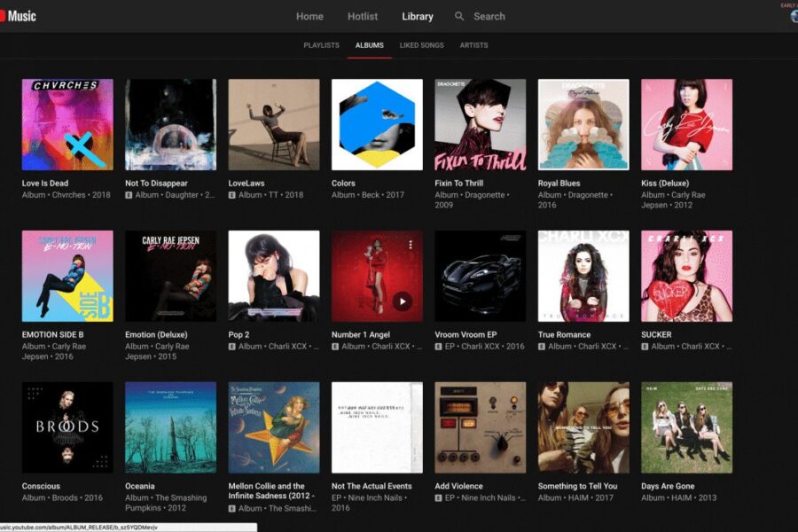Click the 'Album • Beck • 2017' subtitle

tap(368, 195)
